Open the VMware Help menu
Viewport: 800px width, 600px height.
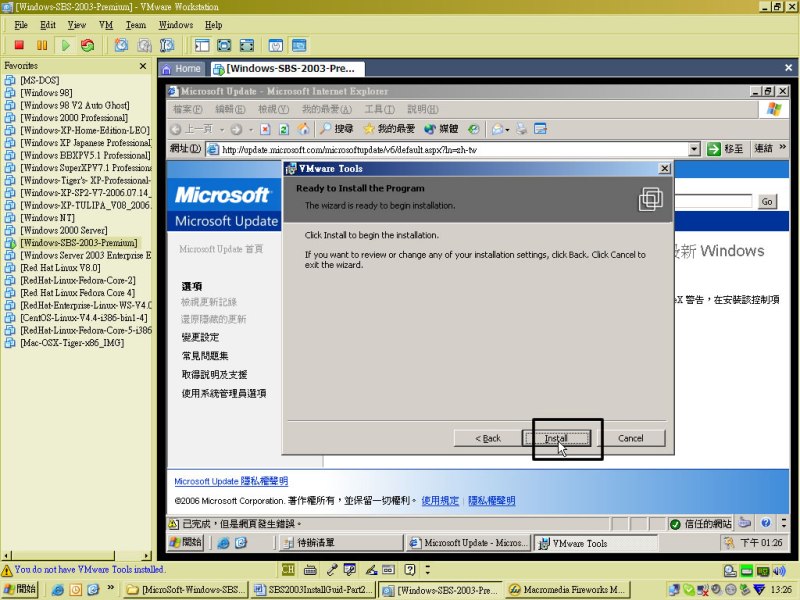[213, 24]
